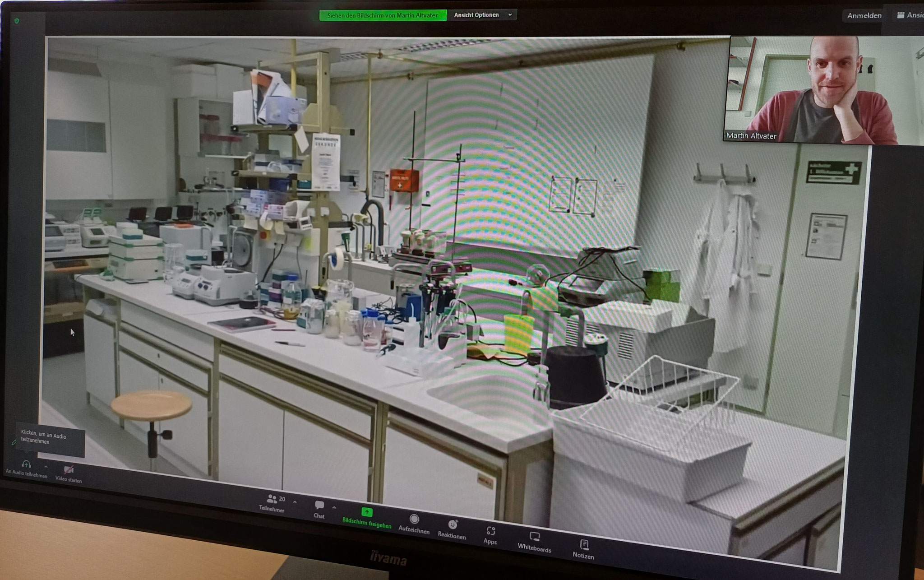Open Whiteboards from the toolbar

tap(534, 537)
